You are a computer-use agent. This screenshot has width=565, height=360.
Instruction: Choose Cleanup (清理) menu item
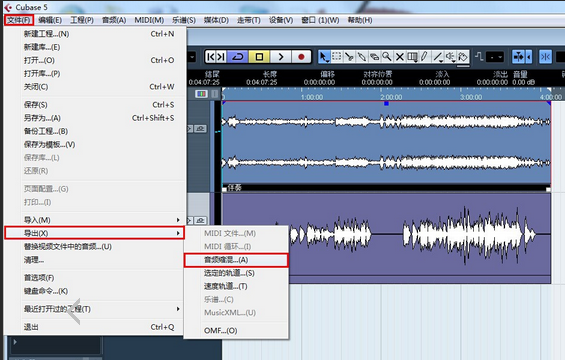coord(95,260)
